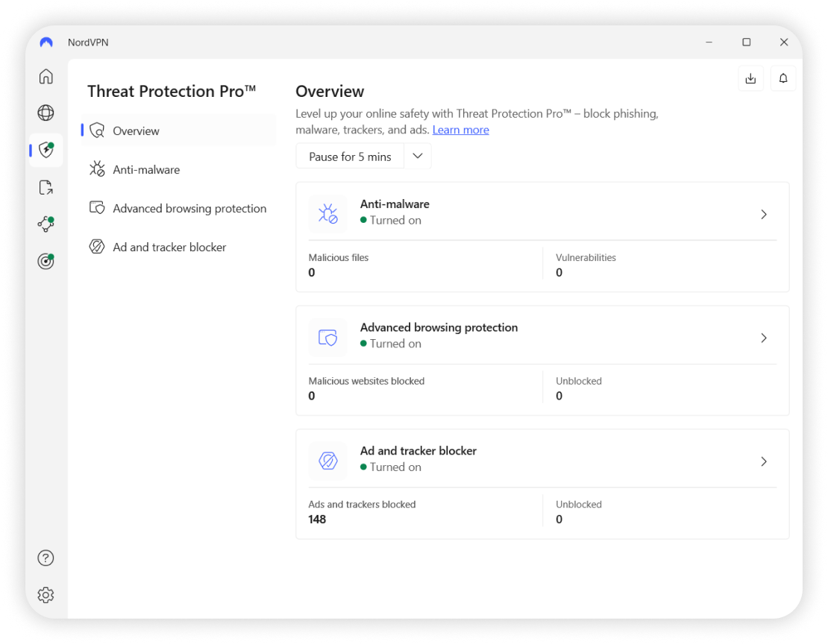The height and width of the screenshot is (644, 828).
Task: Expand Ad and tracker blocker card chevron
Action: click(763, 462)
